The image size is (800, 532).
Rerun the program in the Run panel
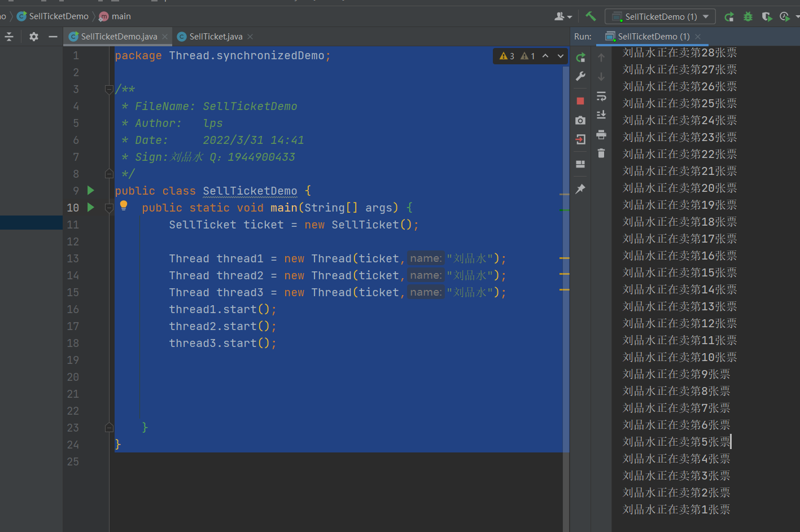pos(580,58)
